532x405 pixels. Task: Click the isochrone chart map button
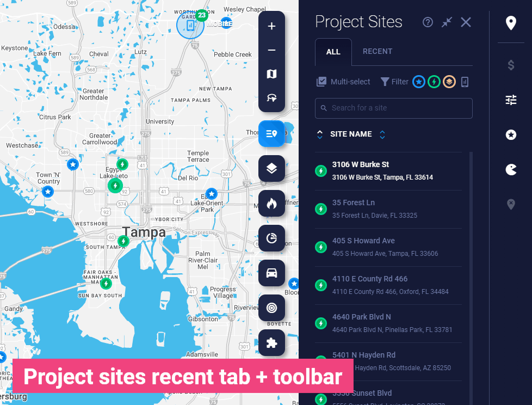pyautogui.click(x=271, y=238)
